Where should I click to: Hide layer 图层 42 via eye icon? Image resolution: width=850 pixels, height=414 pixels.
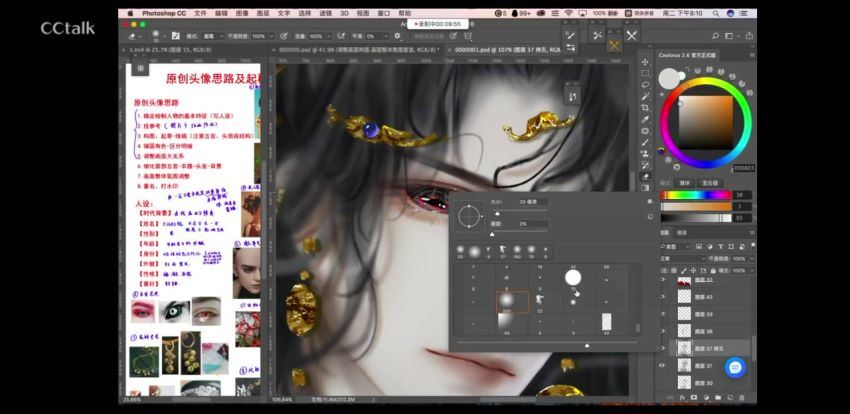tap(662, 297)
